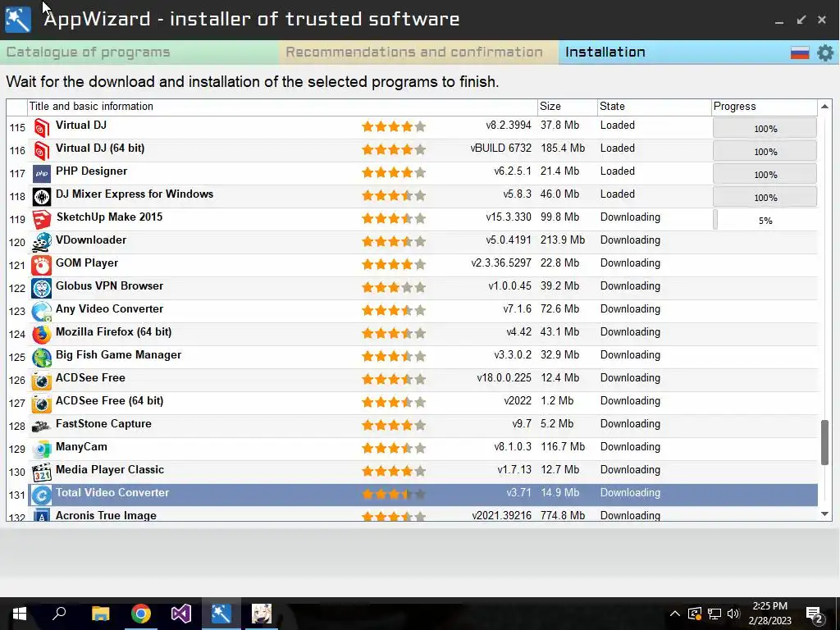Switch language with the Russian flag icon
840x630 pixels.
pos(800,52)
